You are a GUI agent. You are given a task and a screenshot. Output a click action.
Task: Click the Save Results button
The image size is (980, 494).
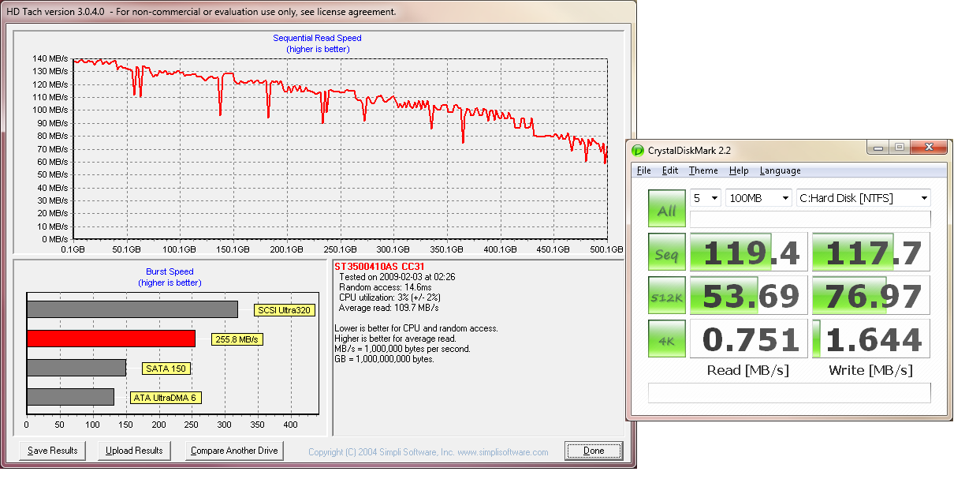(53, 451)
